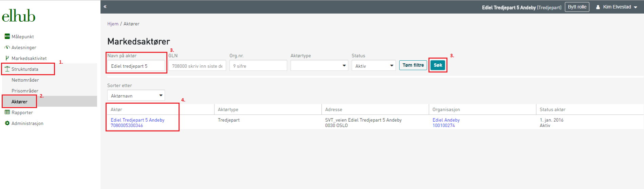Click the Aktør column header
Viewport: 644px width, 189px height.
point(116,109)
